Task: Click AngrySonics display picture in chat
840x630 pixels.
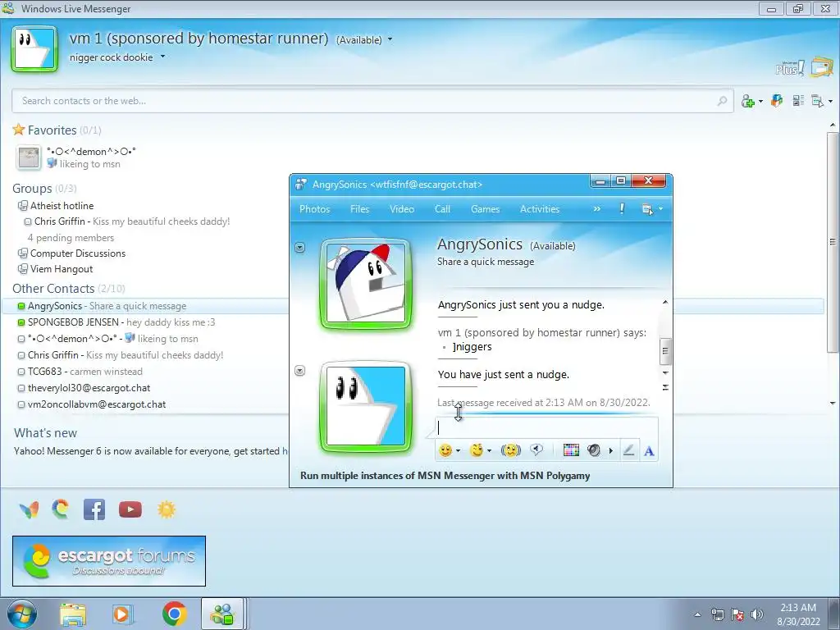Action: 366,283
